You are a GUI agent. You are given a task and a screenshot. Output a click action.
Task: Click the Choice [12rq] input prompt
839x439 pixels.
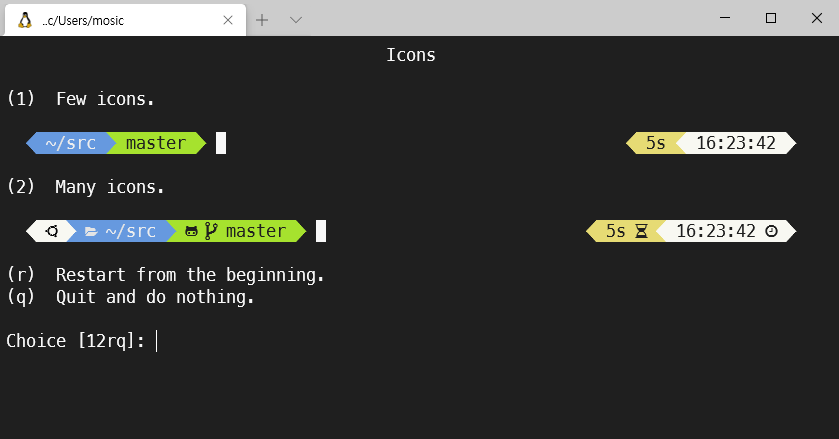(x=82, y=341)
